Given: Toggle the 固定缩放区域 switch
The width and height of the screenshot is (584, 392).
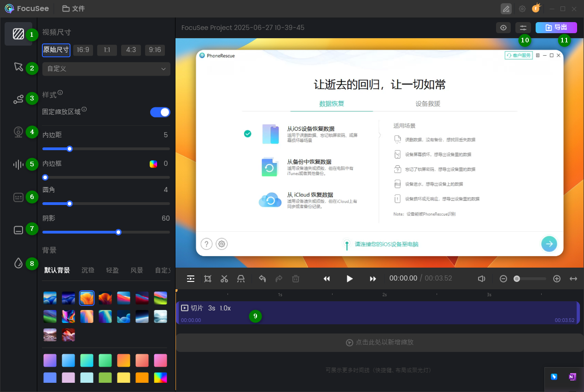Looking at the screenshot, I should click(x=160, y=112).
